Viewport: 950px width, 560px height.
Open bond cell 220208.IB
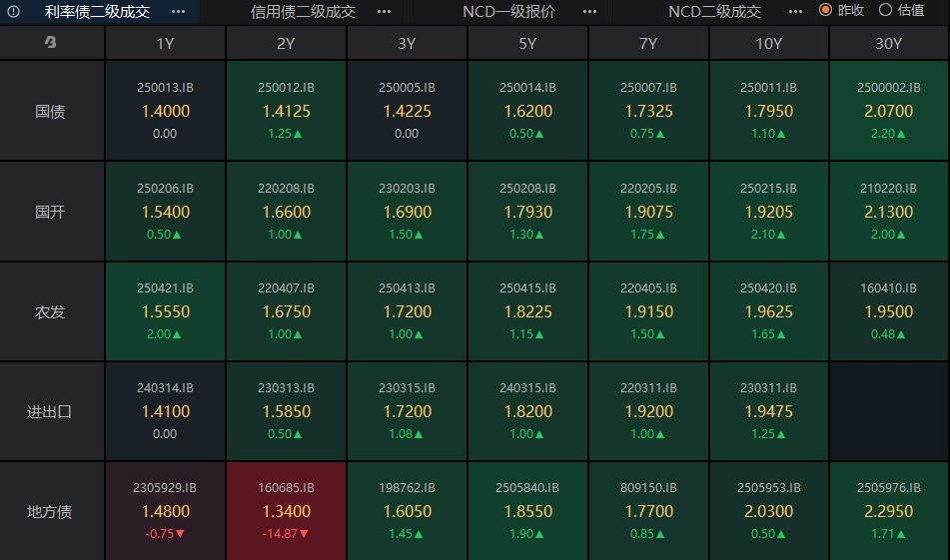pyautogui.click(x=286, y=212)
